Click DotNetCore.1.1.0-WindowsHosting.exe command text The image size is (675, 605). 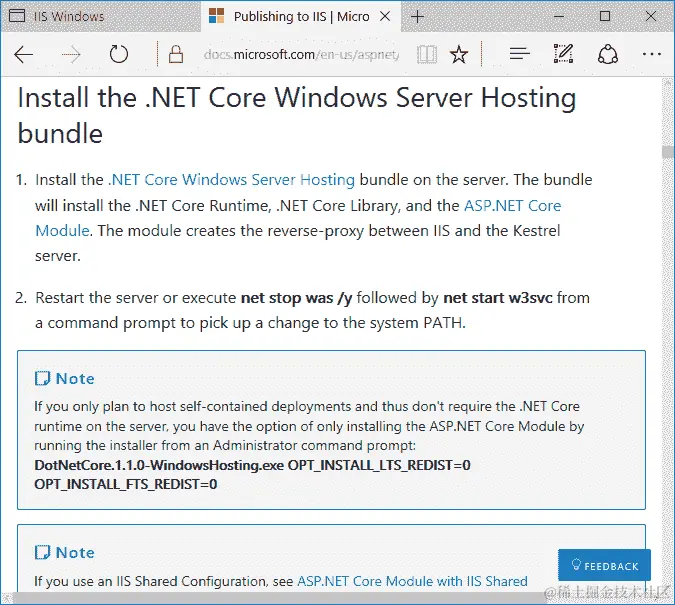[159, 465]
